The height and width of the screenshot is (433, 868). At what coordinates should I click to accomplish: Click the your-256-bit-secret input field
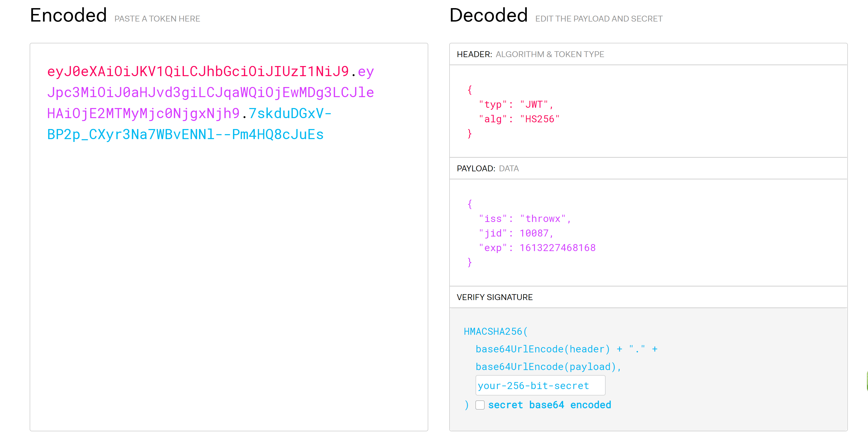[x=540, y=385]
